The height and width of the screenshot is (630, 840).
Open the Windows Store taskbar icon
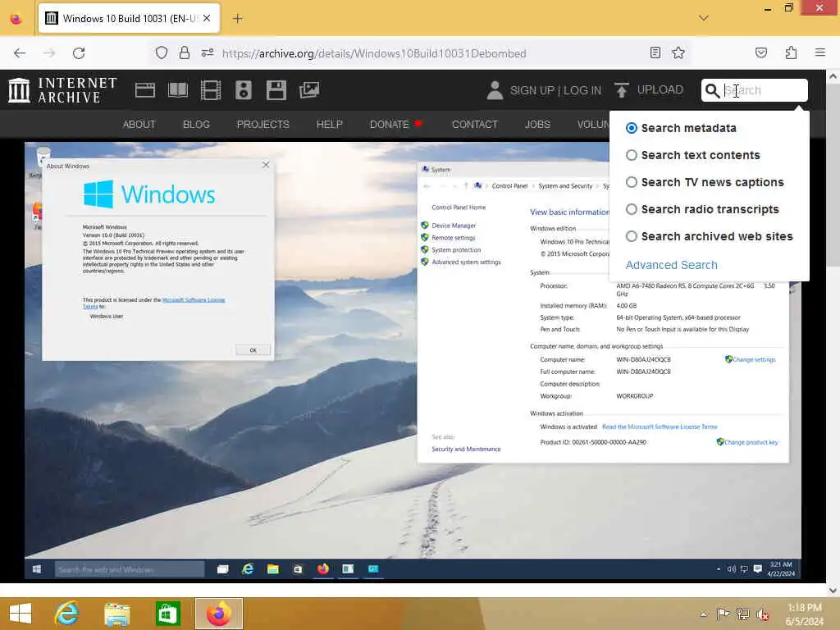[x=167, y=614]
